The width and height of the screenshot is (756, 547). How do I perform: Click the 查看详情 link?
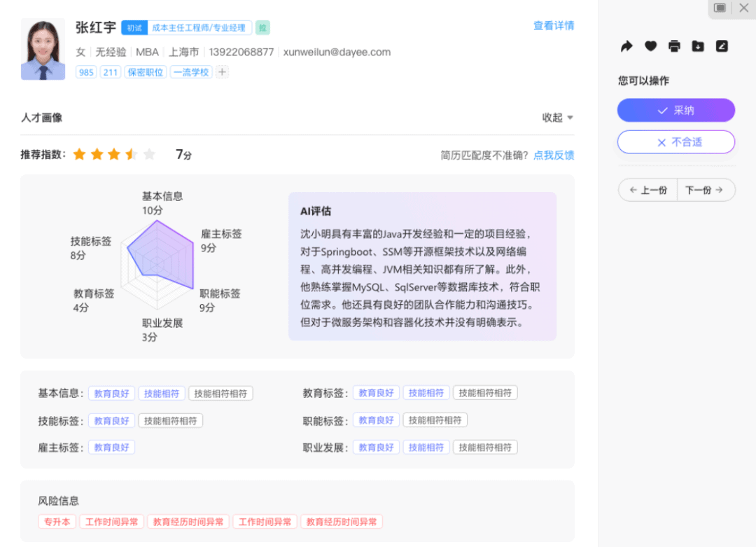[553, 26]
